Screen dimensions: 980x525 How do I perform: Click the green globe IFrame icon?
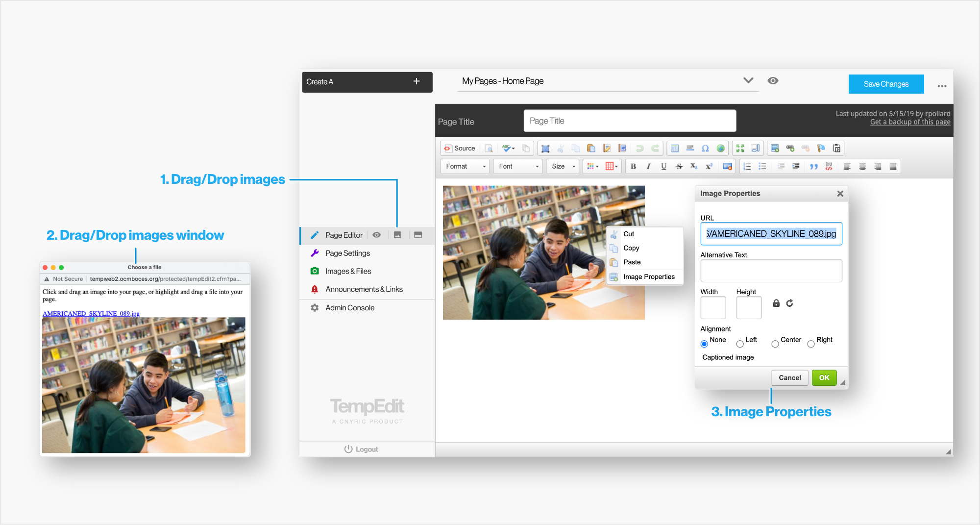click(721, 148)
